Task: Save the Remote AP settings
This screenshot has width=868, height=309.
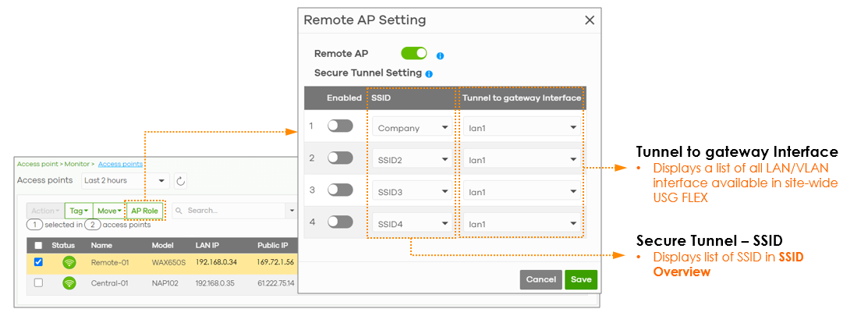Action: [581, 279]
